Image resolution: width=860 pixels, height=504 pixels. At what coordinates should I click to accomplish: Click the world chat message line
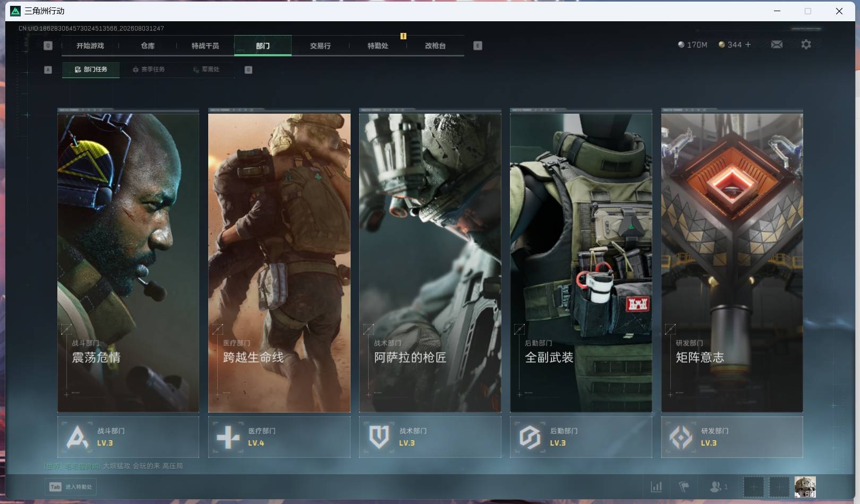[114, 466]
